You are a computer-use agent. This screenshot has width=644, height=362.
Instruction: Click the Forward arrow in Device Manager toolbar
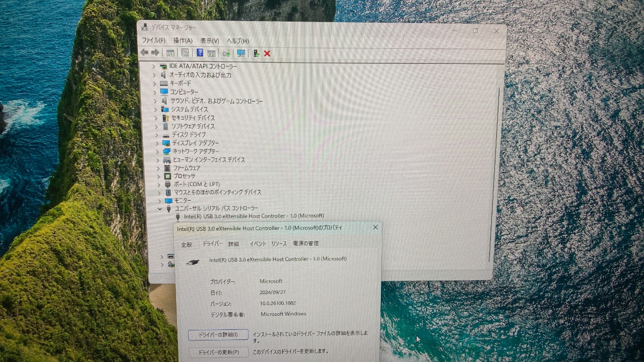point(155,52)
